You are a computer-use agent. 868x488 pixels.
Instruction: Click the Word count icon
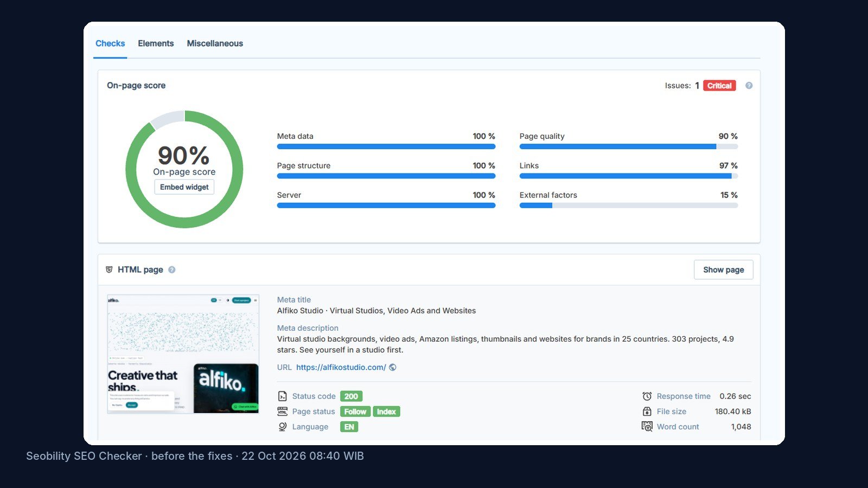[647, 427]
